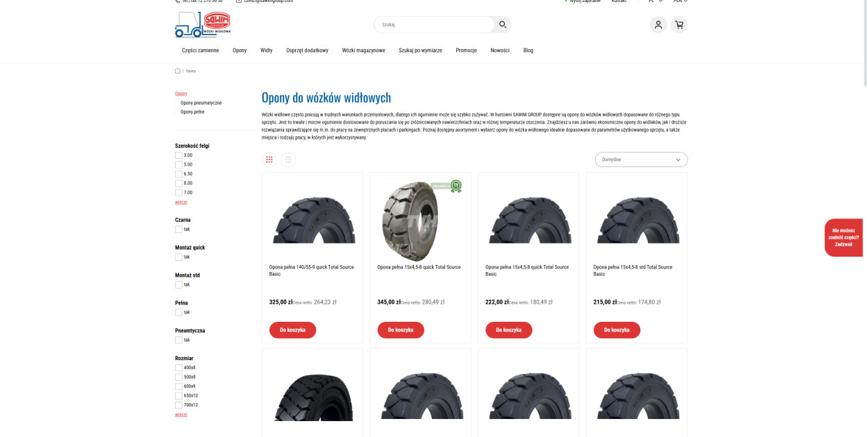Screen dimensions: 868x437
Task: Click the red Zadzwoń side banner
Action: 844,237
